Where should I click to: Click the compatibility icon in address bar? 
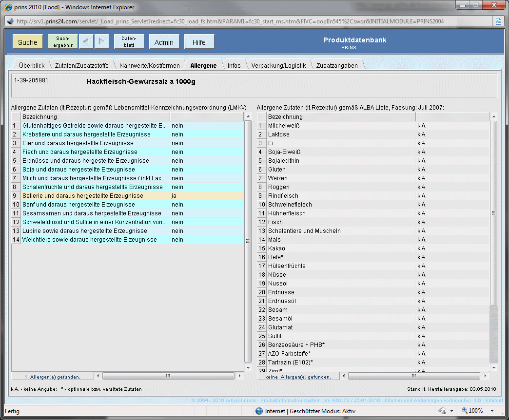click(x=499, y=21)
